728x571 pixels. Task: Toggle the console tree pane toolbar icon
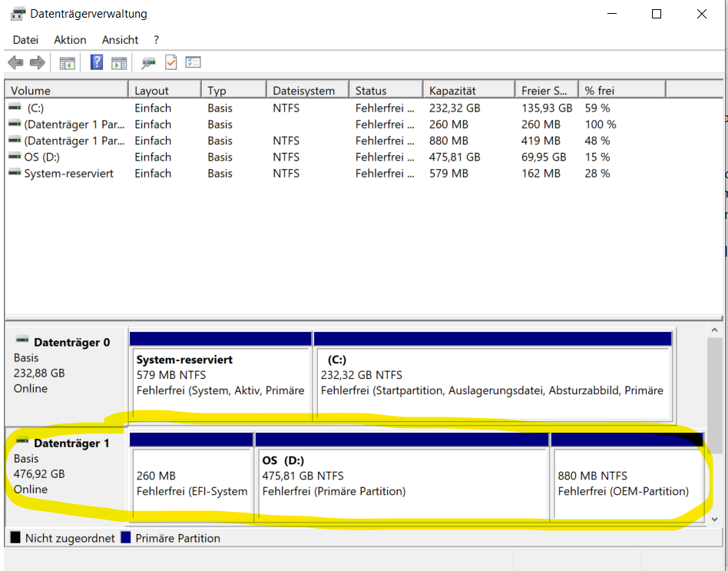[x=67, y=63]
